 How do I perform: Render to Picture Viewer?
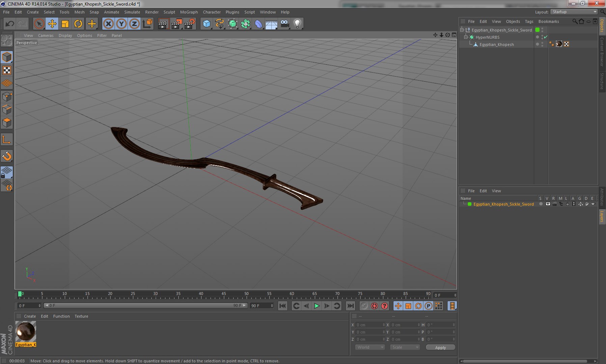(x=176, y=24)
